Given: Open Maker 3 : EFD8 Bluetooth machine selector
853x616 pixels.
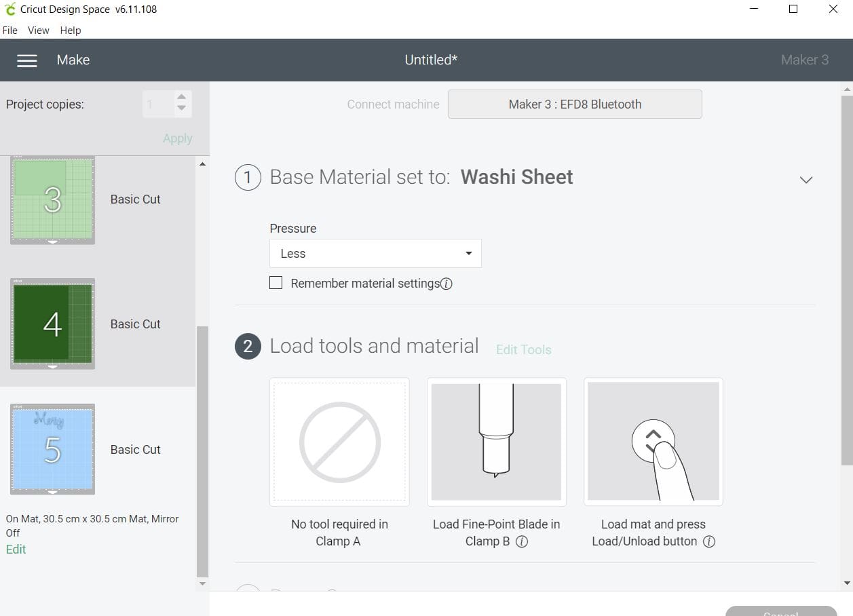Looking at the screenshot, I should click(575, 104).
